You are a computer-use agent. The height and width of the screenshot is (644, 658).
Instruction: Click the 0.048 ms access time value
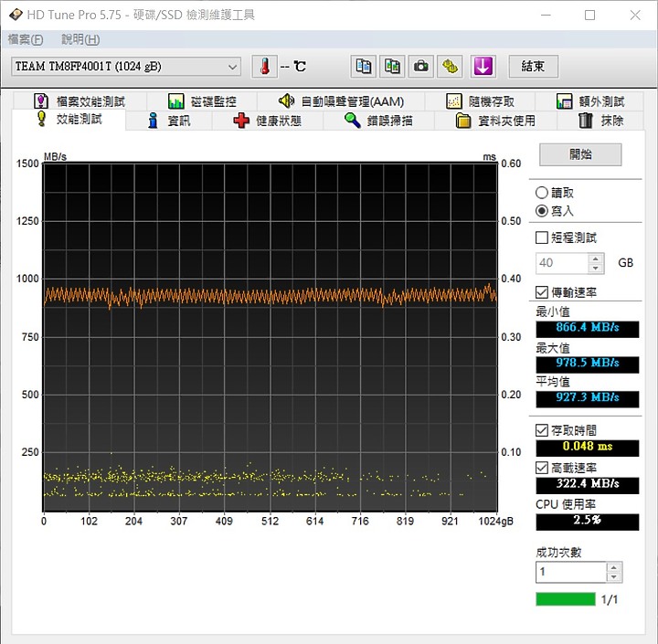[x=587, y=447]
